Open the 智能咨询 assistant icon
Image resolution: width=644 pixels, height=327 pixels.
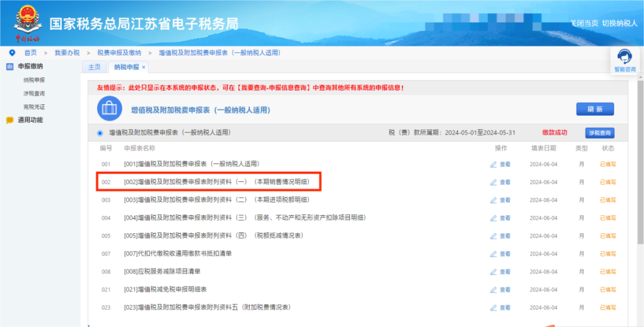625,57
